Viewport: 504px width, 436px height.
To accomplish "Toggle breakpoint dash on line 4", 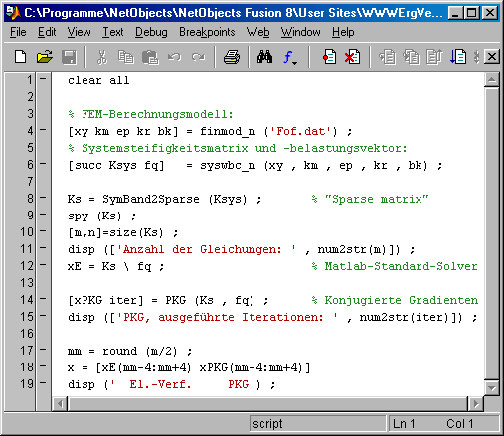I will coord(43,130).
